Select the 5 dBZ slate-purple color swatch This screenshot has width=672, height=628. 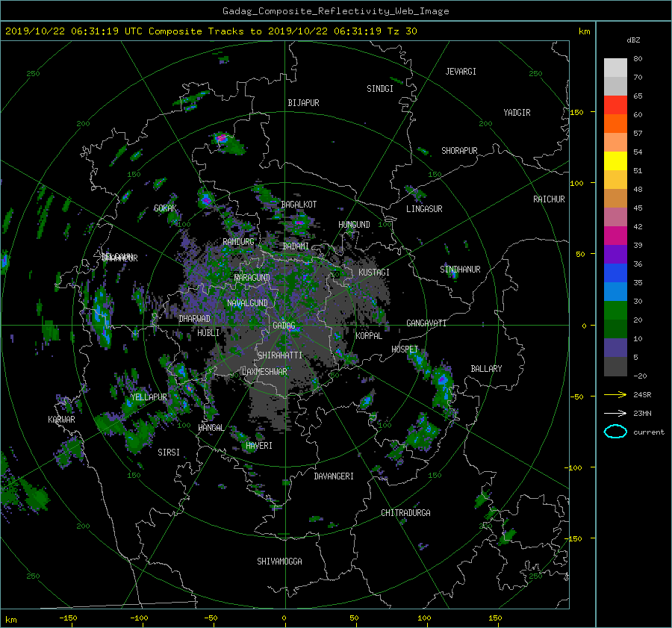pos(615,348)
